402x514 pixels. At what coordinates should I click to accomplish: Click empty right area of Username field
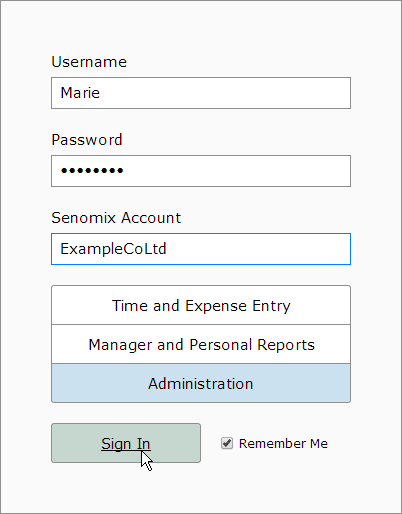tap(267, 93)
